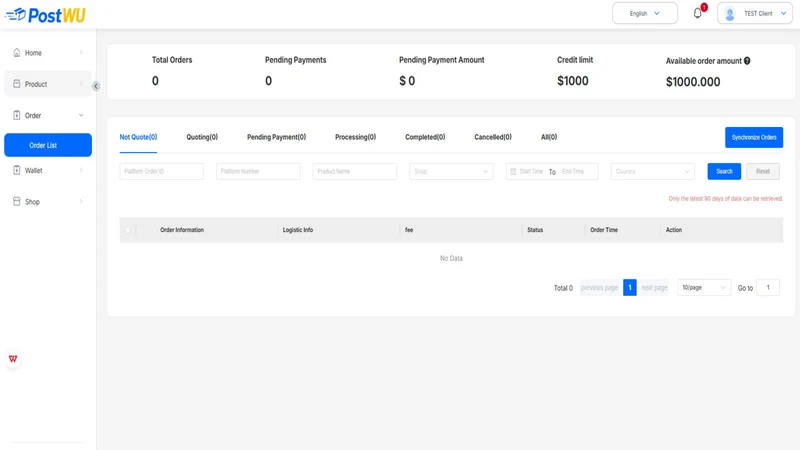Image resolution: width=800 pixels, height=450 pixels.
Task: Click the Logistic Info column header
Action: click(298, 230)
